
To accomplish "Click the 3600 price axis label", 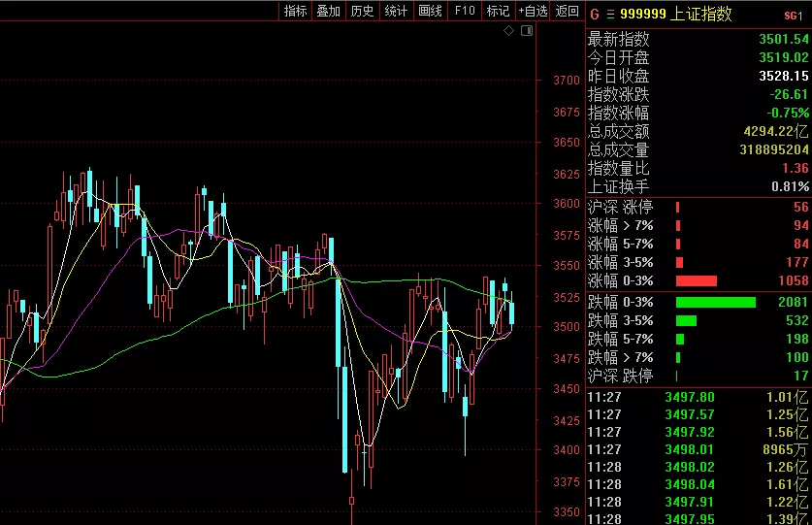I will (x=567, y=204).
